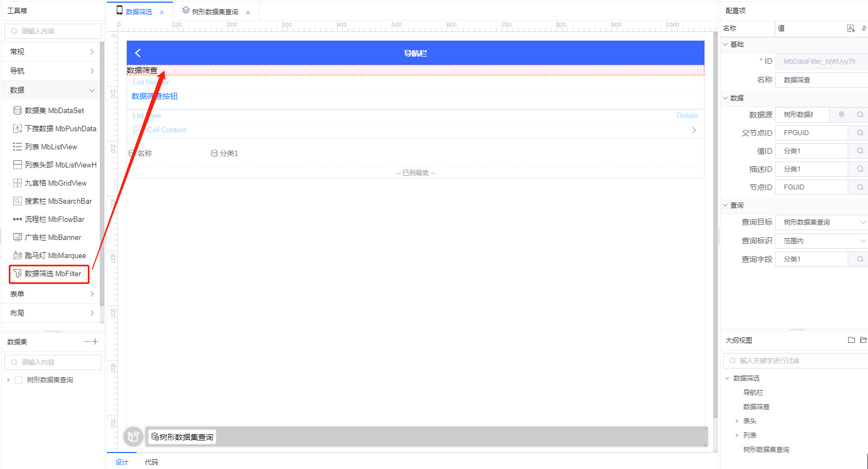This screenshot has width=868, height=469.
Task: Click the location pin icon beside 数据源
Action: (x=841, y=115)
